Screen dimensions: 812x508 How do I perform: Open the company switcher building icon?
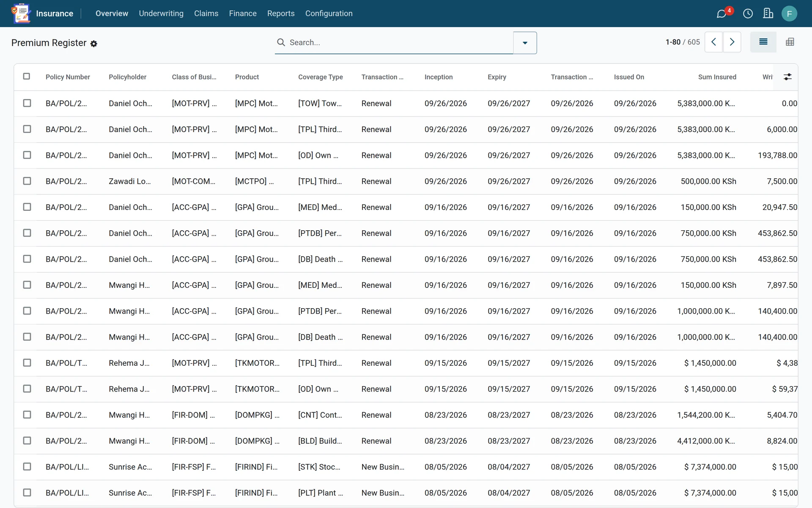(768, 14)
